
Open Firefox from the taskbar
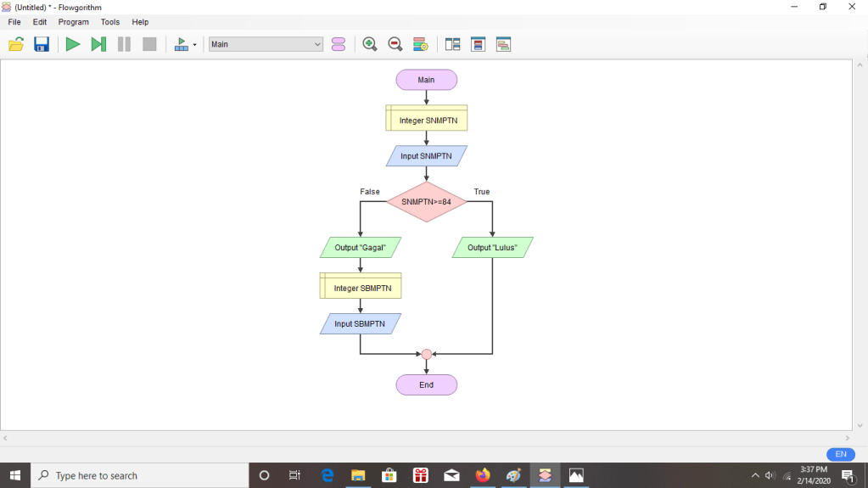coord(483,475)
